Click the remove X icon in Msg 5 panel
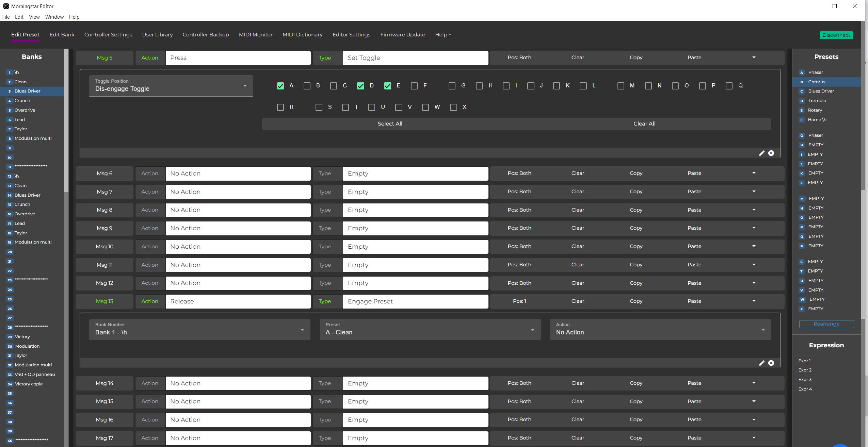868x447 pixels. pos(771,153)
